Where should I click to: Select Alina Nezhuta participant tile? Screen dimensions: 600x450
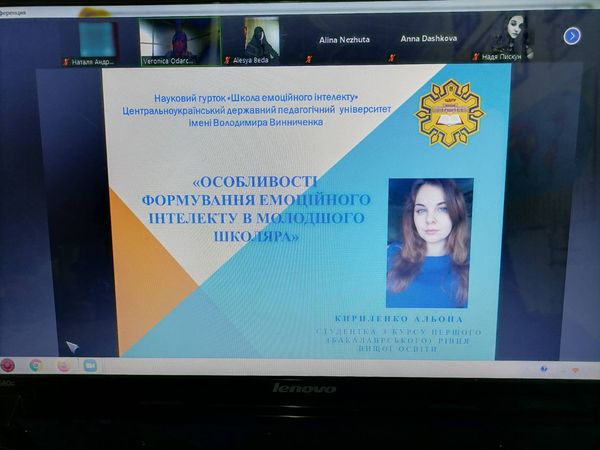click(343, 41)
